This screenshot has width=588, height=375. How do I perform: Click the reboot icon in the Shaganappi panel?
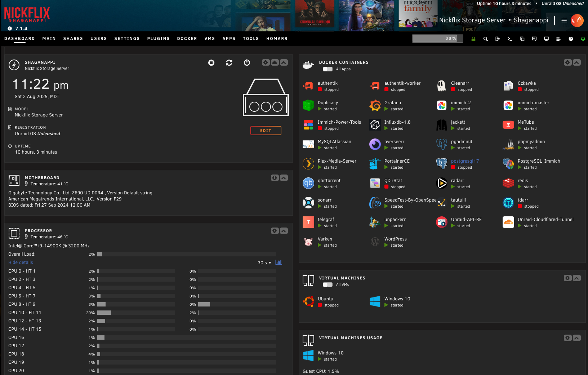coord(229,63)
